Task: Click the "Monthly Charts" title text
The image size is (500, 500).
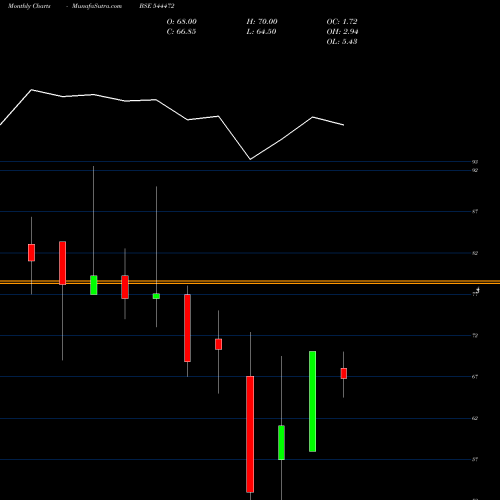Action: click(x=29, y=6)
